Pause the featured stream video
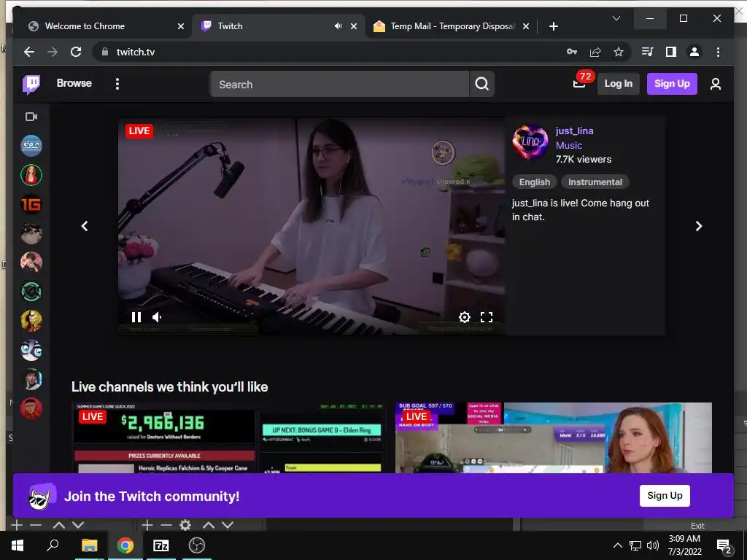Image resolution: width=747 pixels, height=560 pixels. tap(136, 317)
